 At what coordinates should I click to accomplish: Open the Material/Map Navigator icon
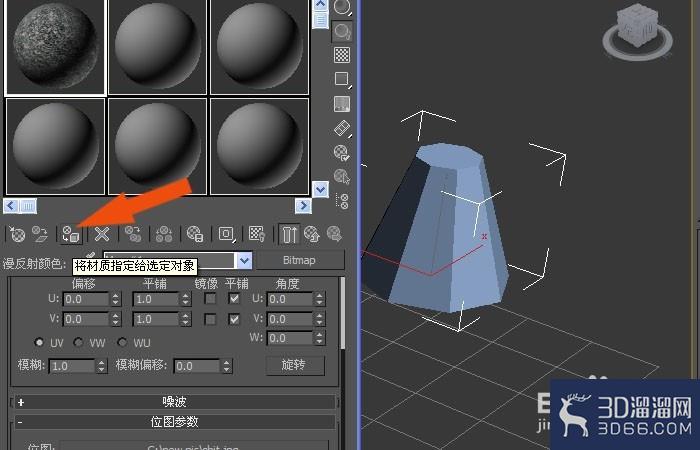342,201
